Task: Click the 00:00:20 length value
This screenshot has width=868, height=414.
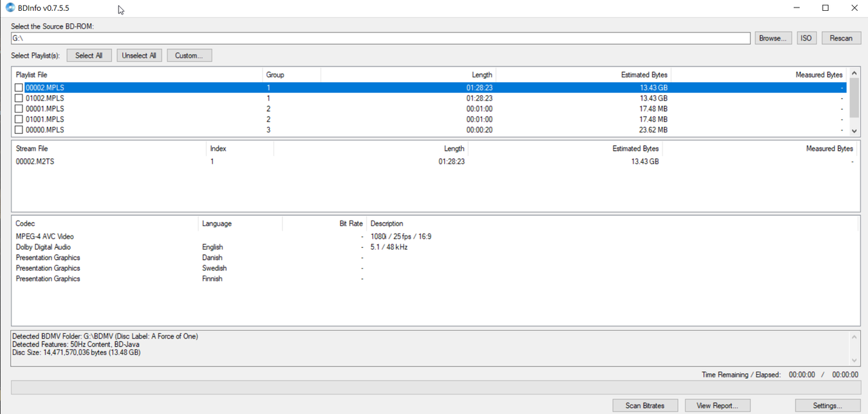Action: 479,130
